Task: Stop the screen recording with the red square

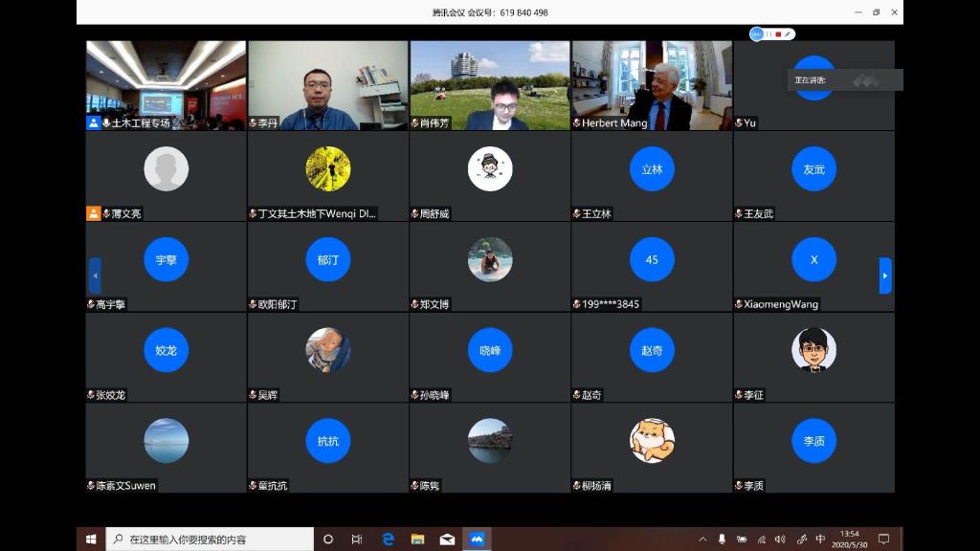Action: (778, 34)
